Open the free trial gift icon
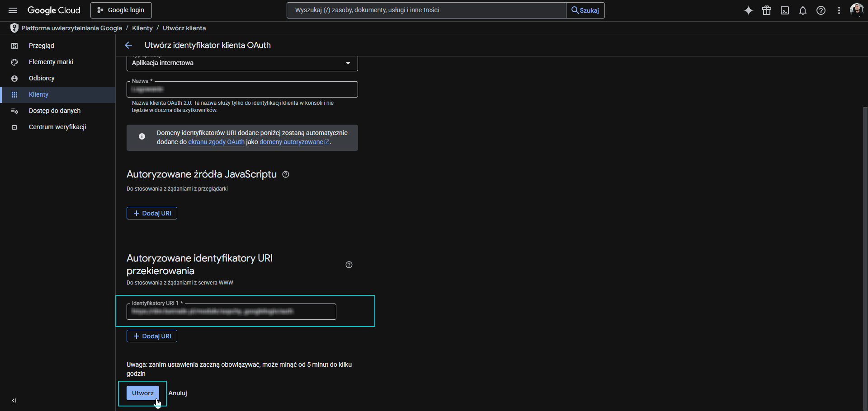This screenshot has height=411, width=868. click(x=767, y=10)
